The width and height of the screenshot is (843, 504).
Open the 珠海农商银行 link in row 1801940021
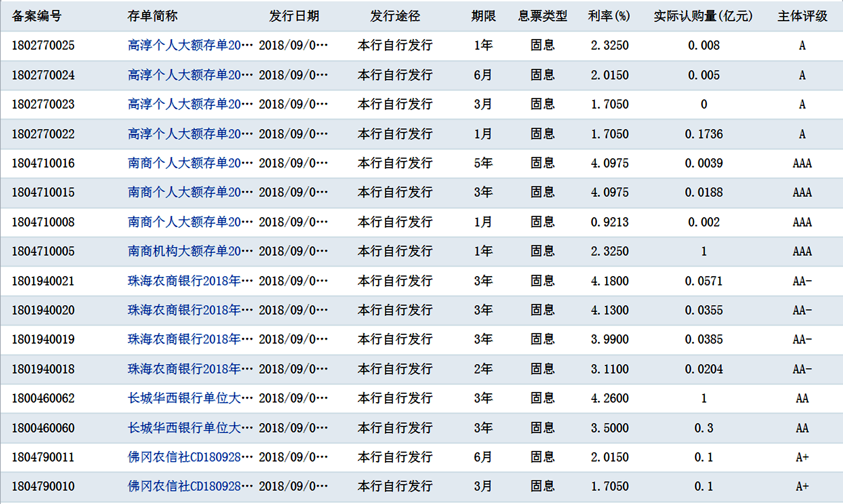pos(190,281)
